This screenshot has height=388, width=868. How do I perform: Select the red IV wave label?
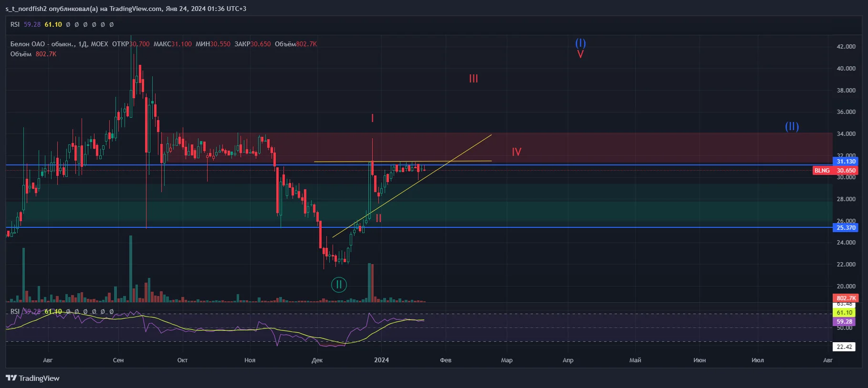(x=516, y=152)
